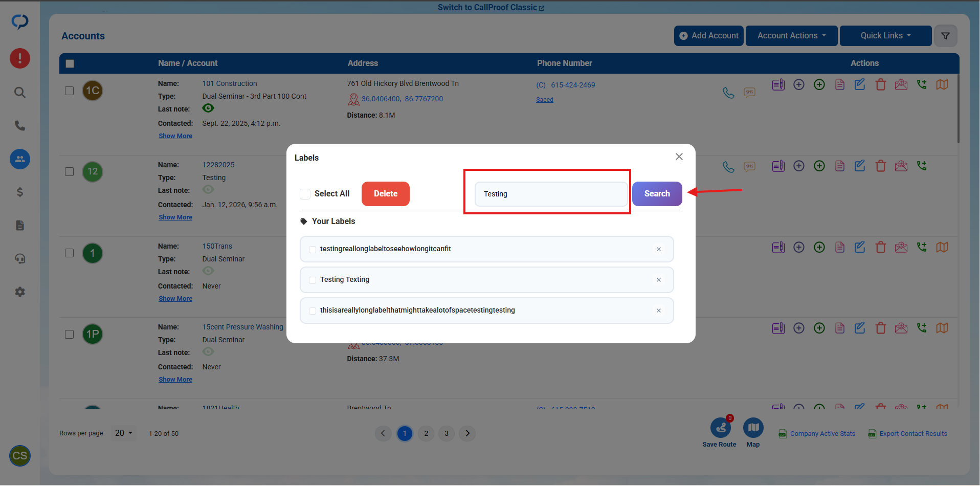Click the red Delete button
Screen dimensions: 980x486
coord(386,194)
